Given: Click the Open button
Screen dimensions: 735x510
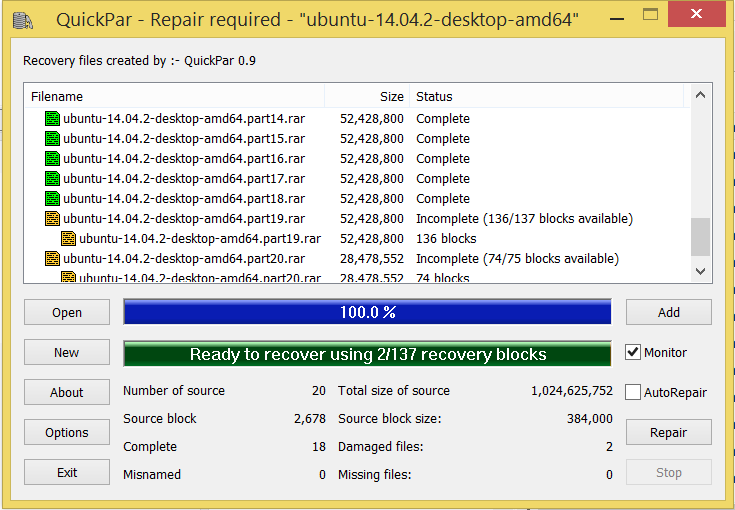Looking at the screenshot, I should pyautogui.click(x=67, y=312).
